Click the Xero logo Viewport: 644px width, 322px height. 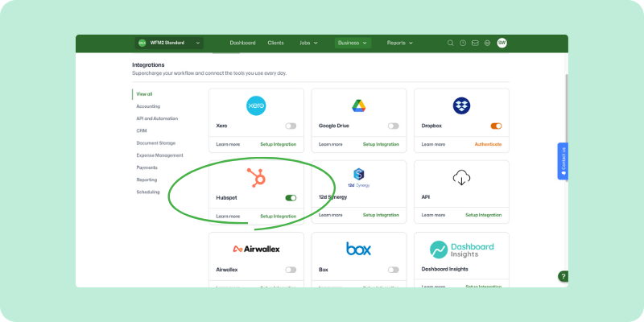(256, 106)
